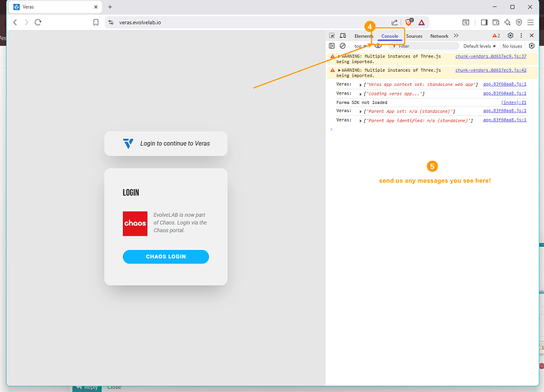Switch to the Console tab

pos(389,36)
